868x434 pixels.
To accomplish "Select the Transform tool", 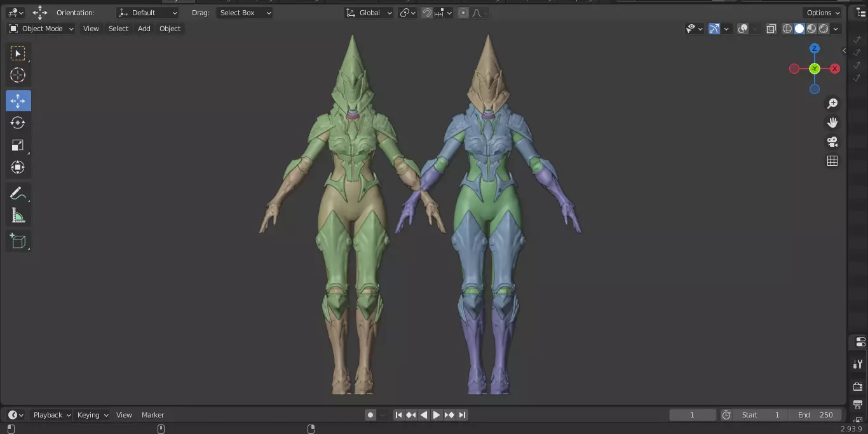I will tap(18, 168).
